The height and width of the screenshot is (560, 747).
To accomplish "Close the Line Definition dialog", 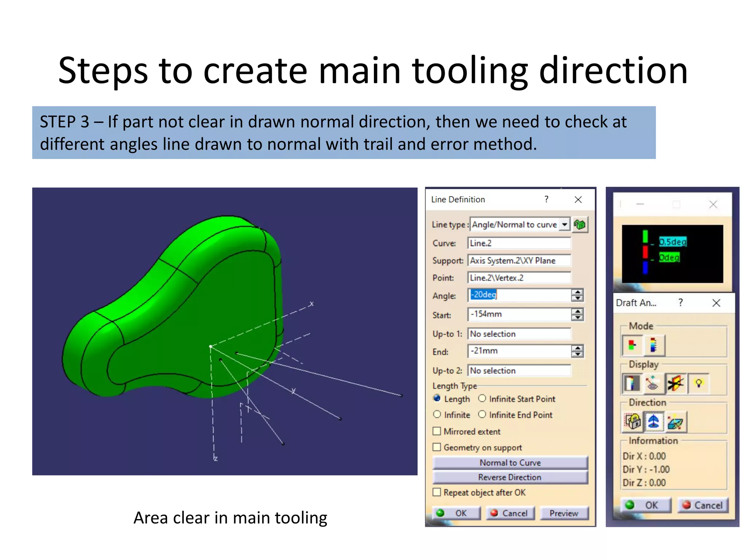I will [578, 199].
